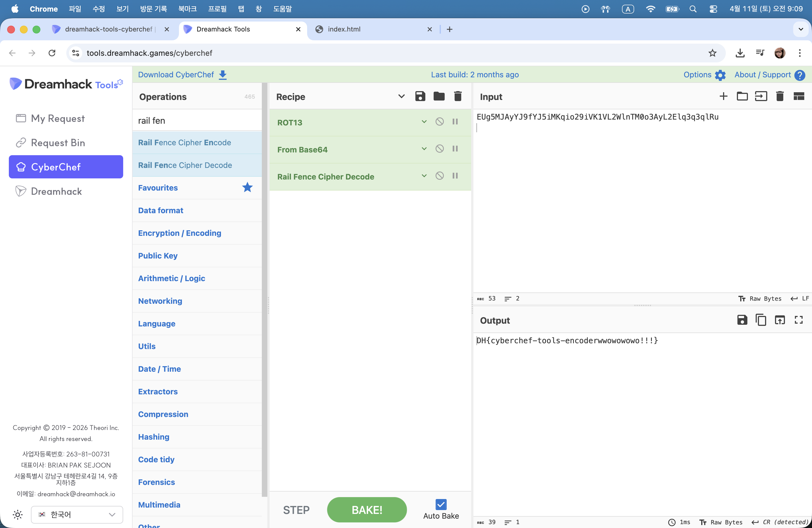Load a recipe via the folder icon

click(439, 97)
